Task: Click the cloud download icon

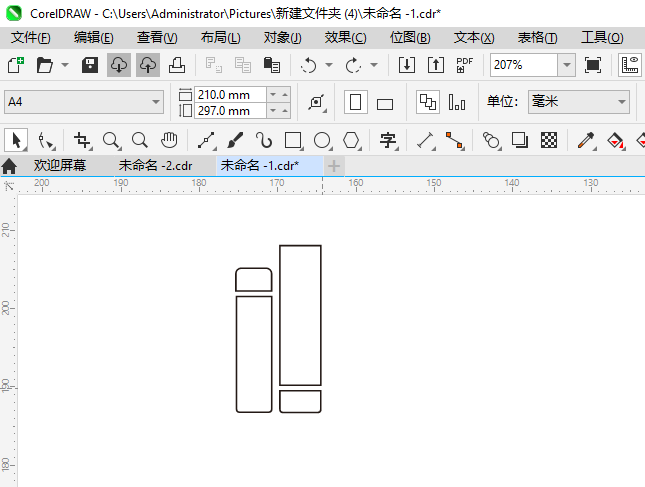Action: (119, 65)
